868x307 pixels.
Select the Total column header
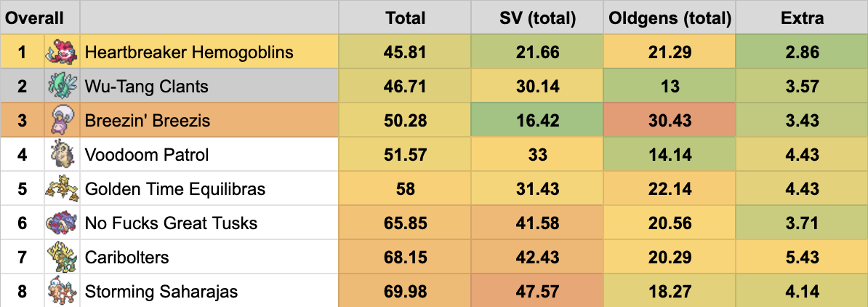(405, 17)
